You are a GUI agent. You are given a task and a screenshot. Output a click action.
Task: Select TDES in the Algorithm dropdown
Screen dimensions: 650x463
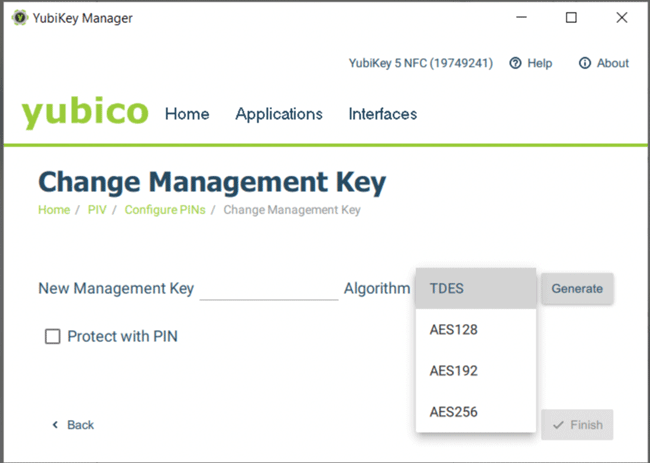tap(476, 288)
